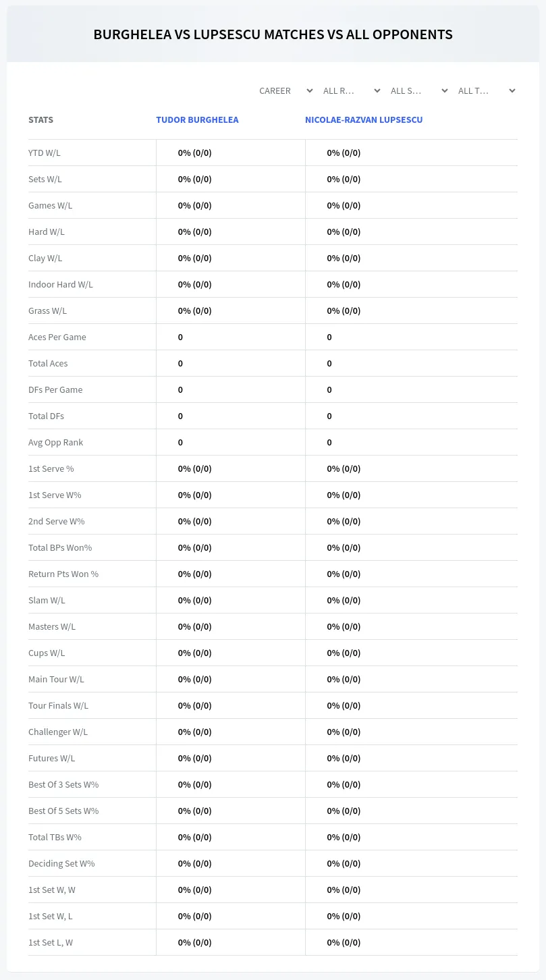Select the YTD W/L stat row label

click(45, 153)
